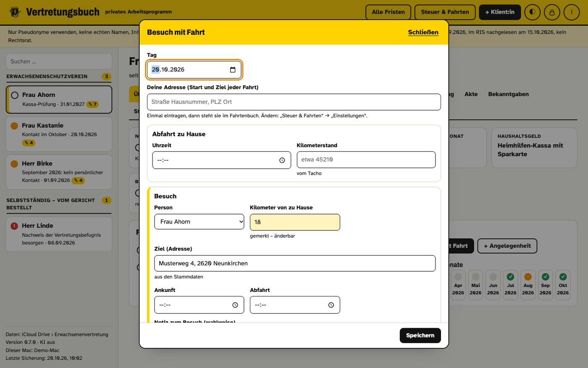
Task: Click the badge 3 beside Erwachsenenschutzverein
Action: coord(107,77)
